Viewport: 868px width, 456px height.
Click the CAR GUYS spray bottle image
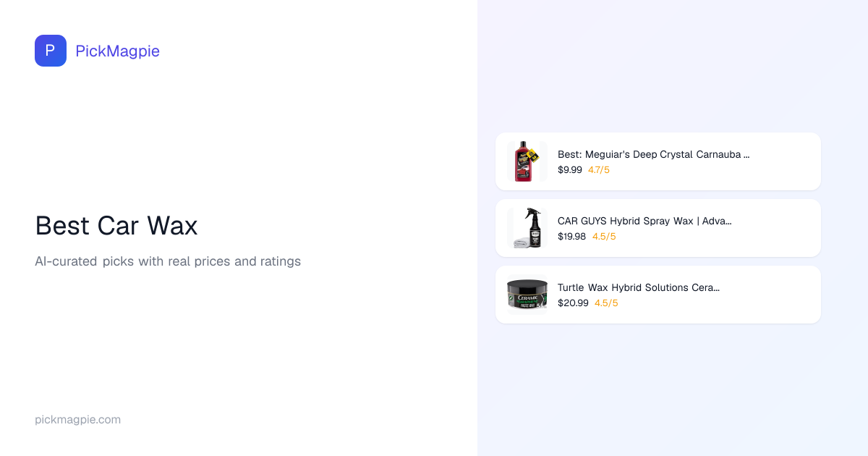pos(527,228)
